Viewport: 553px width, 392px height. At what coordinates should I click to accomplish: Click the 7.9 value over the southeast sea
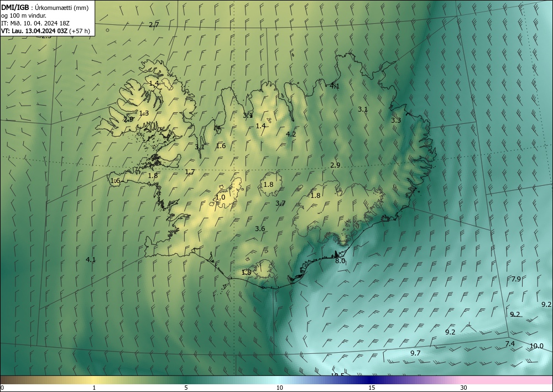pyautogui.click(x=516, y=279)
